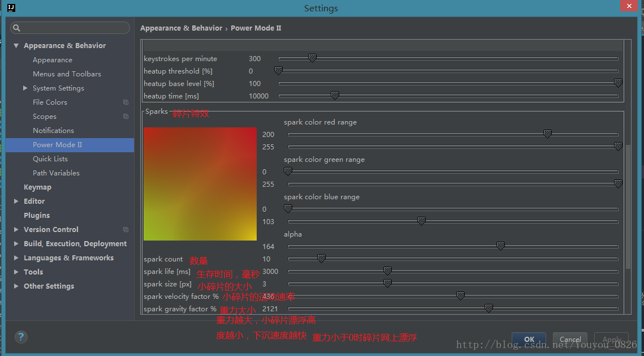
Task: Select Quick Lists in the sidebar
Action: coord(50,159)
